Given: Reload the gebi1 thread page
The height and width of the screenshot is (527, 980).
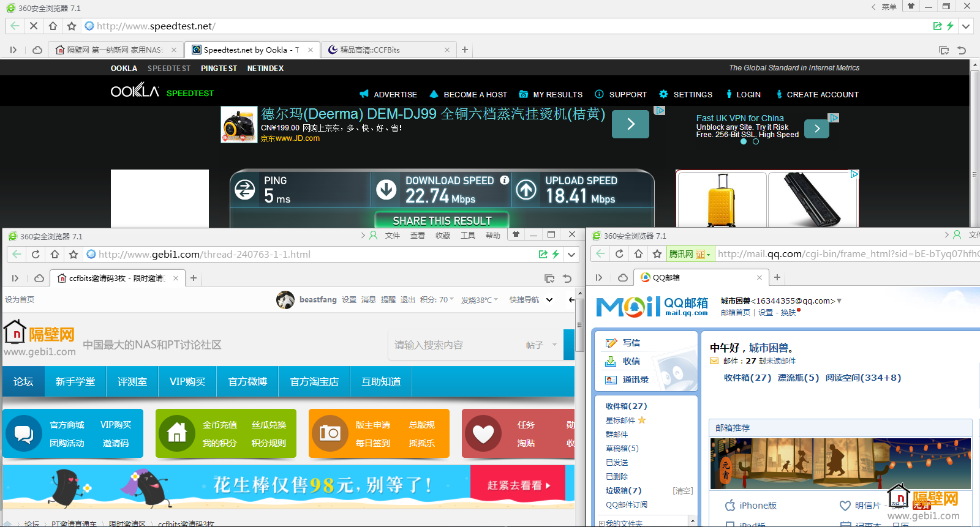Looking at the screenshot, I should [x=36, y=254].
